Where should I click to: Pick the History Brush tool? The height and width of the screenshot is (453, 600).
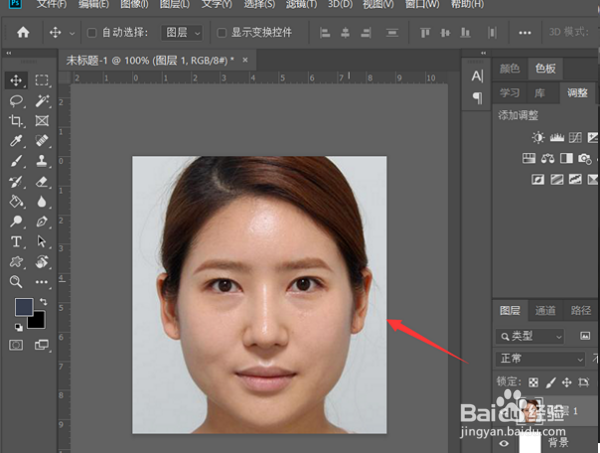pos(16,181)
